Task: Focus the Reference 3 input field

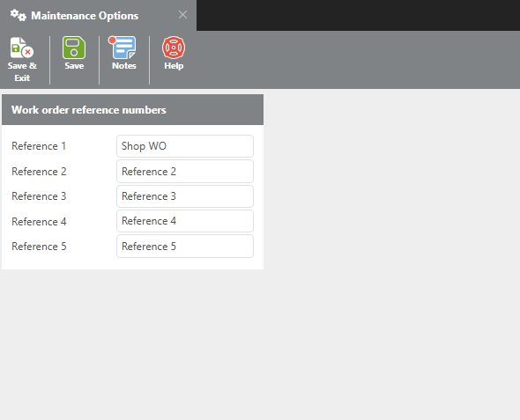Action: click(185, 196)
